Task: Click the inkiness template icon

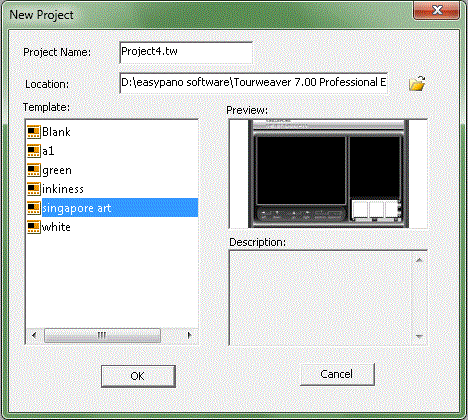Action: click(34, 189)
